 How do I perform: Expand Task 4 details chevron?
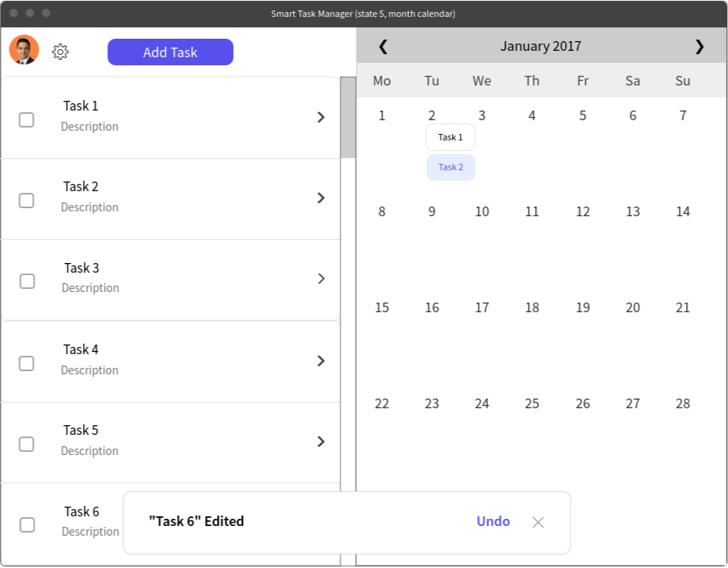[x=321, y=361]
